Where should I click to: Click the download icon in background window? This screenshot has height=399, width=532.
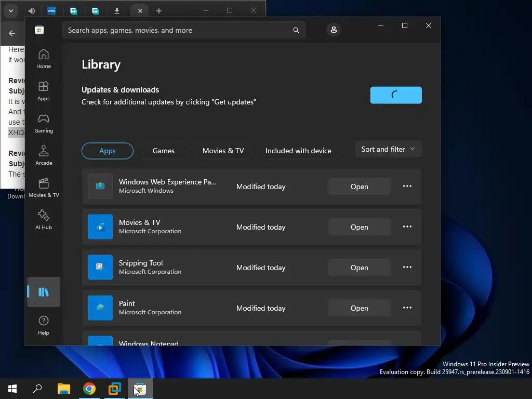click(117, 11)
